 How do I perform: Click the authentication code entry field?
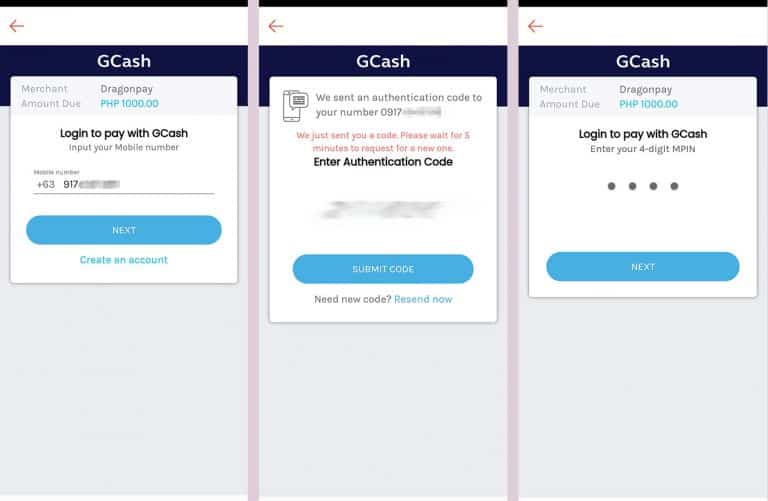click(x=383, y=210)
